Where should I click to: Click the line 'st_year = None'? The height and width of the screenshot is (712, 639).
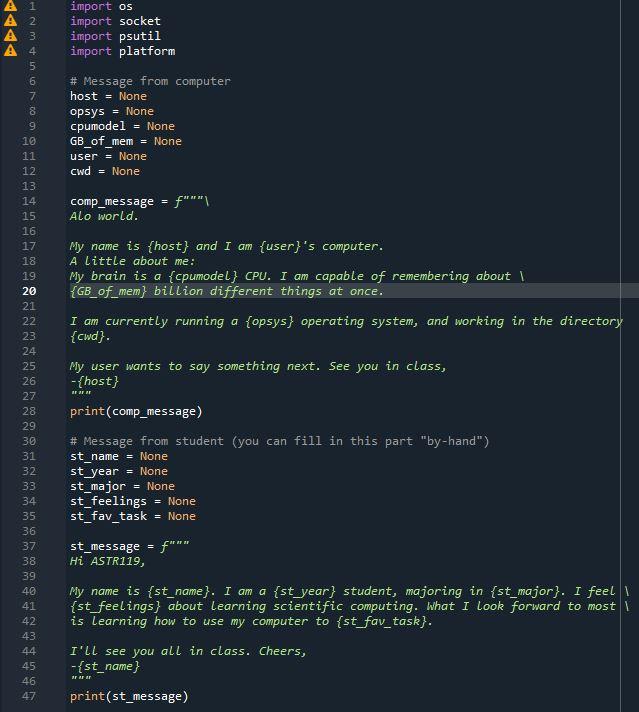pyautogui.click(x=119, y=471)
